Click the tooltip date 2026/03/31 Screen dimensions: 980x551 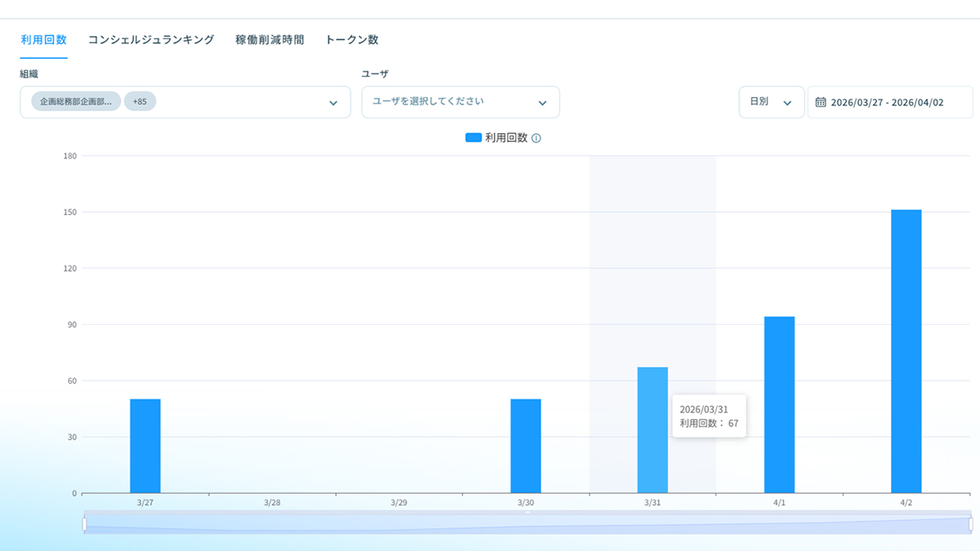coord(703,408)
